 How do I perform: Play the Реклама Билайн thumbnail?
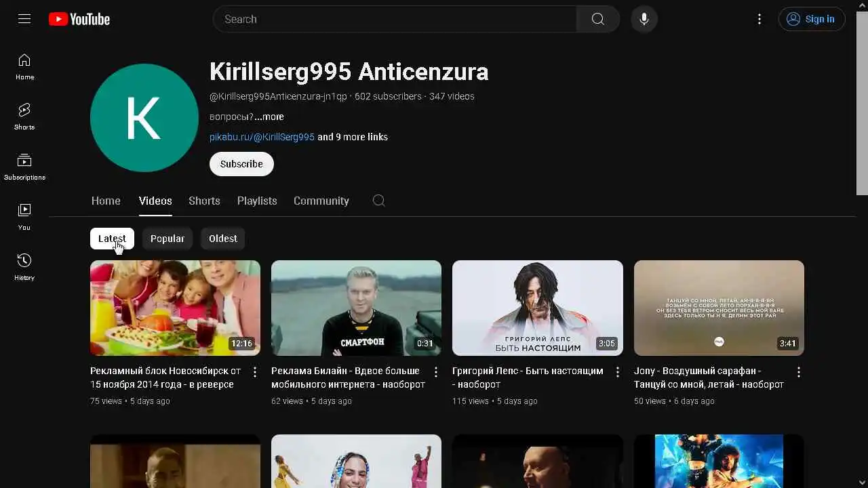pyautogui.click(x=356, y=308)
